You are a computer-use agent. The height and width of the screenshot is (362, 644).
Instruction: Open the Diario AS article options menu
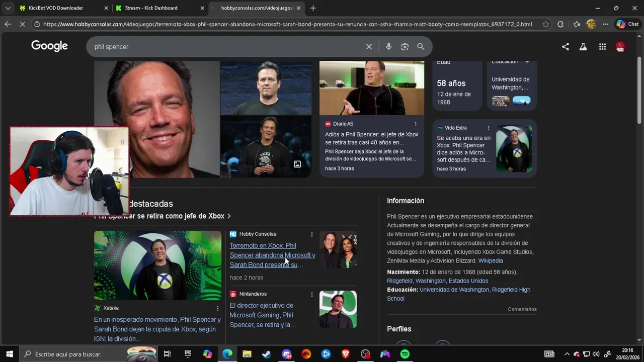tap(416, 124)
